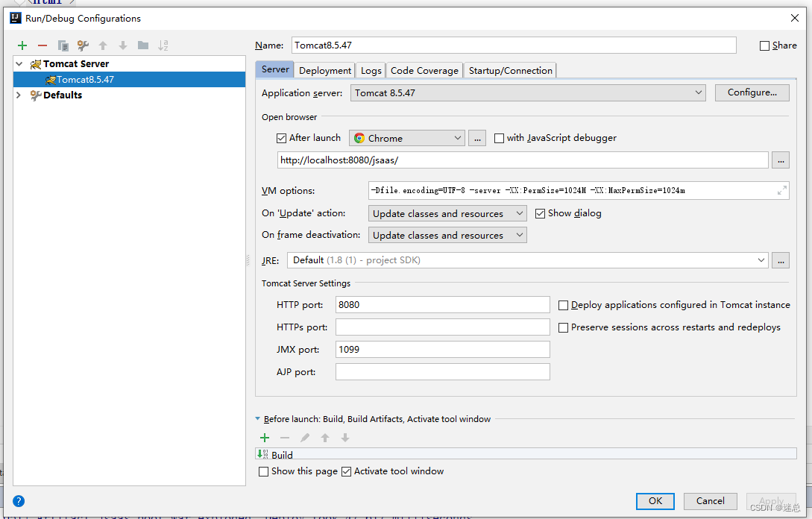Open the edit defaults wrench icon

pyautogui.click(x=83, y=45)
